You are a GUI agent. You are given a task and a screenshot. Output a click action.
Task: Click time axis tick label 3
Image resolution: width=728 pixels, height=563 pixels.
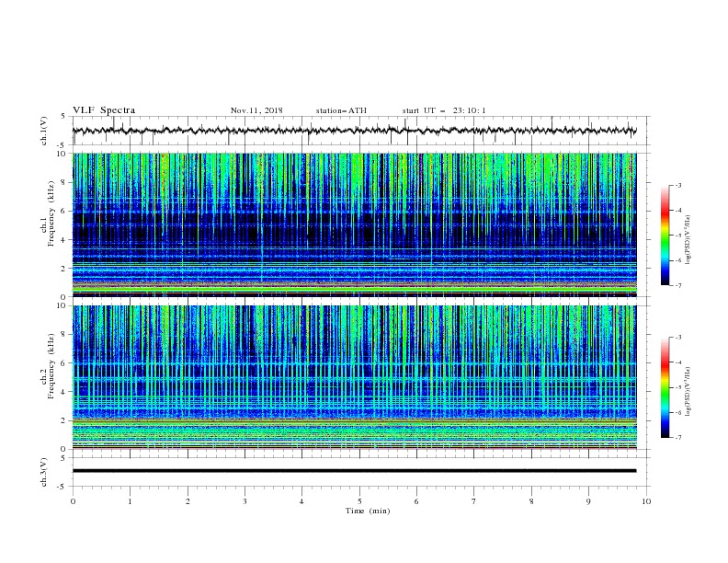(x=245, y=501)
